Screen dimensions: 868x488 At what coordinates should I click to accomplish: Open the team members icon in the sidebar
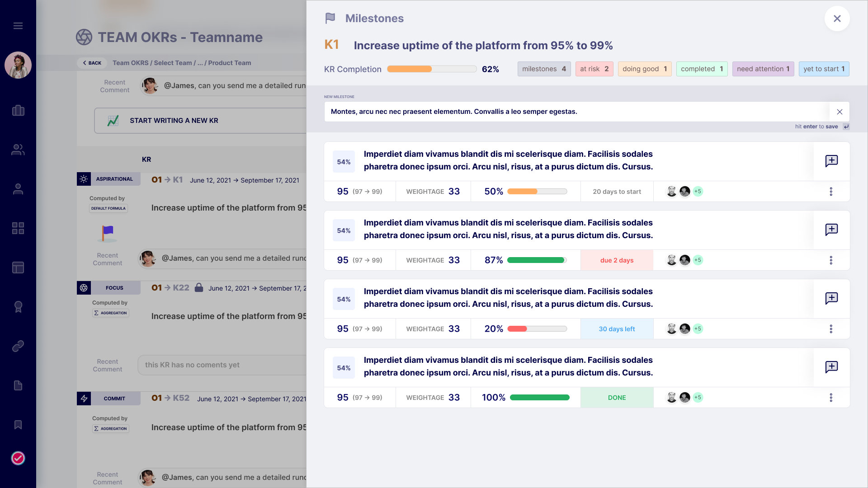pos(18,150)
